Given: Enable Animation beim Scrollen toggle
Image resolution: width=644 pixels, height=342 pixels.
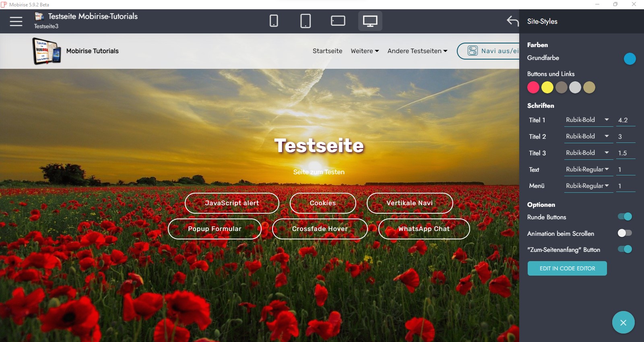Looking at the screenshot, I should (625, 233).
